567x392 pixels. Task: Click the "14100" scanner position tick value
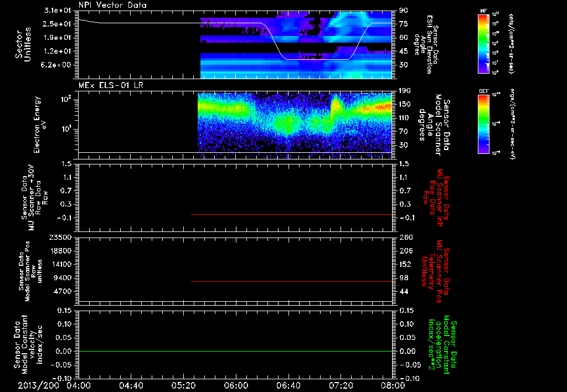coord(60,264)
